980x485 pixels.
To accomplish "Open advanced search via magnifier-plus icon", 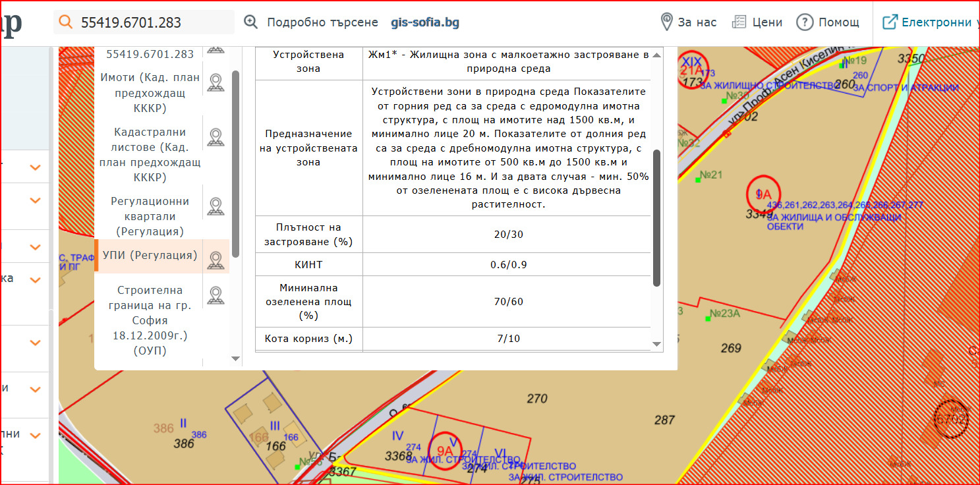I will [x=251, y=22].
